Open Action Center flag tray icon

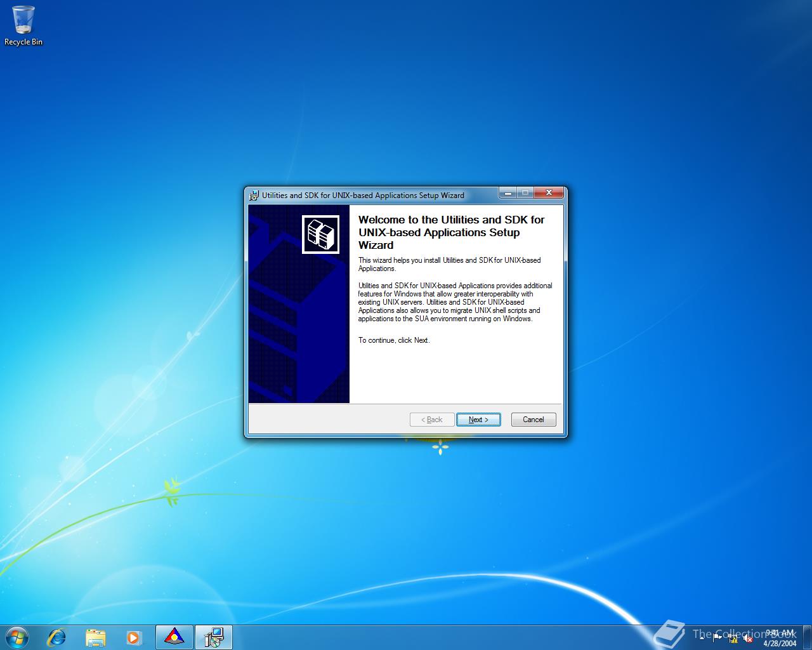(x=717, y=638)
